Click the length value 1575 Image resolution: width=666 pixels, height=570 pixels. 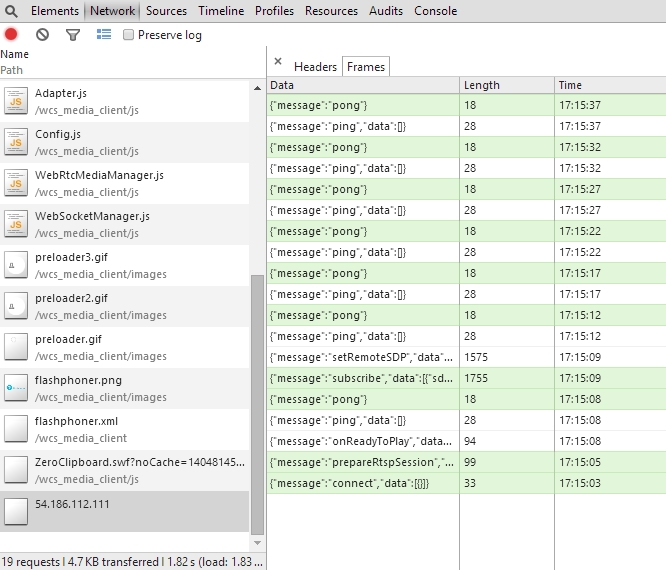point(476,357)
